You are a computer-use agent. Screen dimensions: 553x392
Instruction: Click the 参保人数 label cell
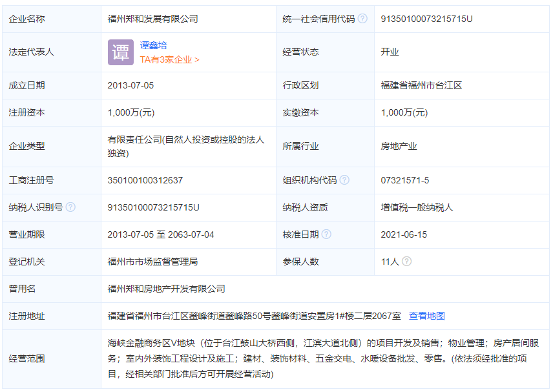pyautogui.click(x=325, y=262)
